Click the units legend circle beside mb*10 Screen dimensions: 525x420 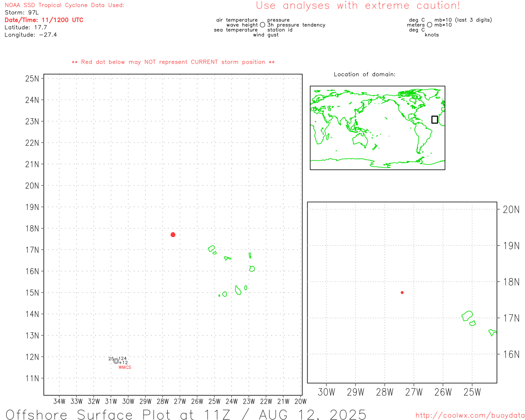(x=429, y=25)
